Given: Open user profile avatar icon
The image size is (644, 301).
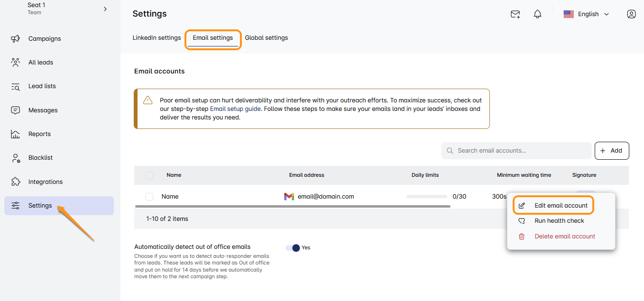Looking at the screenshot, I should [631, 14].
